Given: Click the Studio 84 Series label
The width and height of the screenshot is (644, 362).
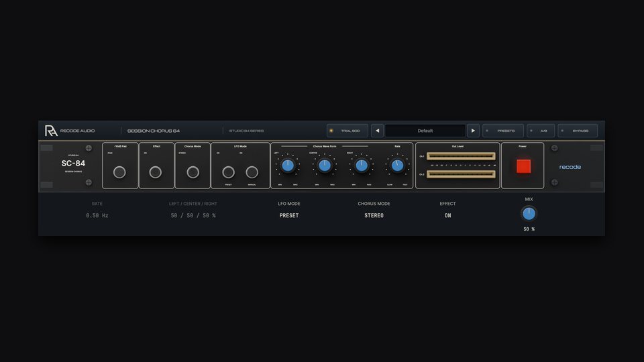Looking at the screenshot, I should pyautogui.click(x=246, y=131).
